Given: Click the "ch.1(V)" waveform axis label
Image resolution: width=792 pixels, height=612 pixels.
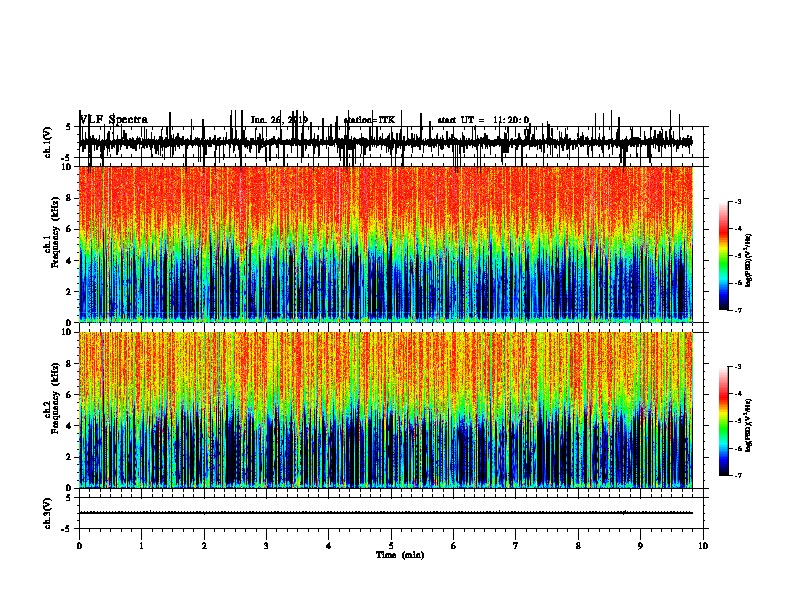Looking at the screenshot, I should pos(47,142).
